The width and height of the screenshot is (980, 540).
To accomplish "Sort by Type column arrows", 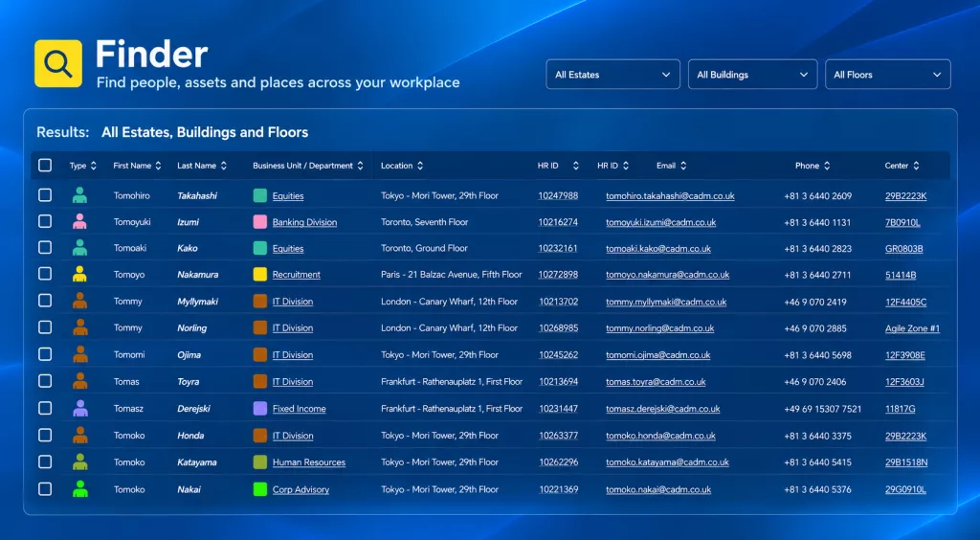I will [93, 166].
